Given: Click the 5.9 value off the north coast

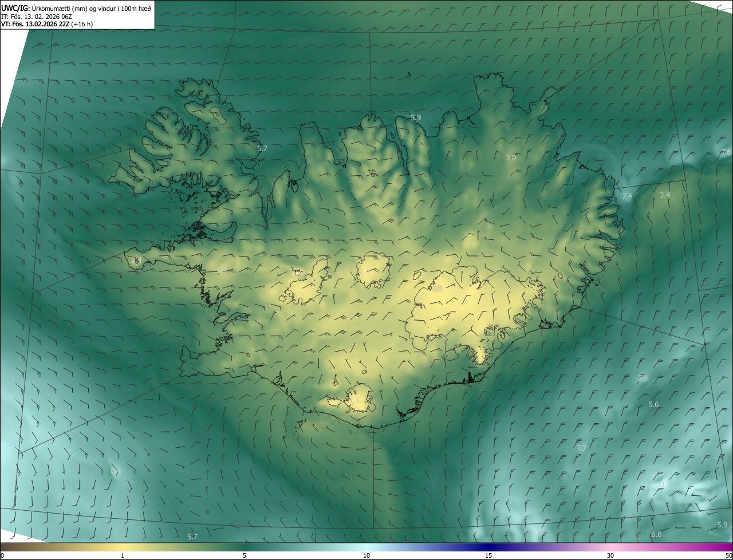Looking at the screenshot, I should pyautogui.click(x=416, y=117).
